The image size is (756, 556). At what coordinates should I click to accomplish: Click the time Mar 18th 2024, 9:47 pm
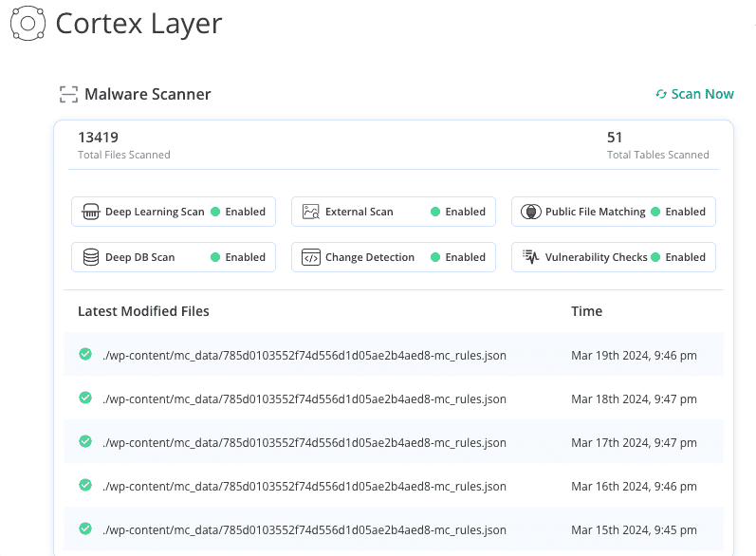click(634, 399)
